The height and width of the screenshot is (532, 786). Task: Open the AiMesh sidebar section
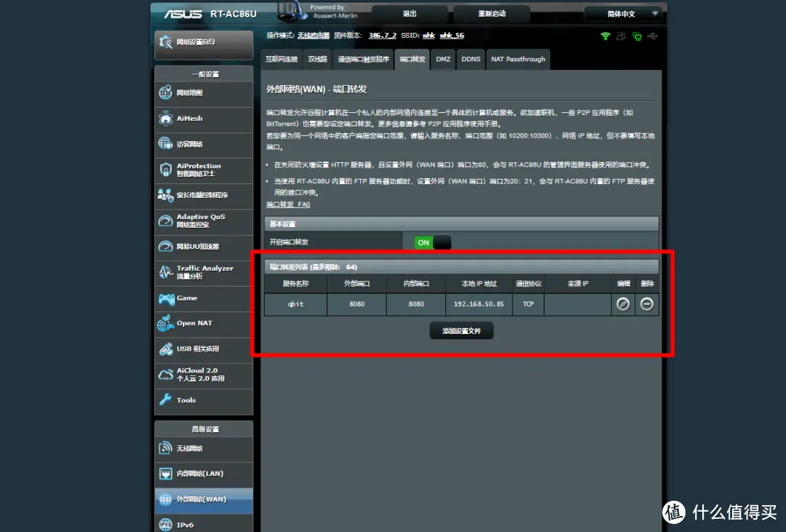point(203,119)
